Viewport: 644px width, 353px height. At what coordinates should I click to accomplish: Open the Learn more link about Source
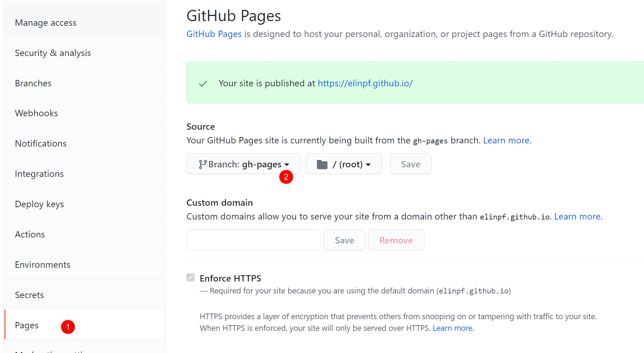(506, 140)
